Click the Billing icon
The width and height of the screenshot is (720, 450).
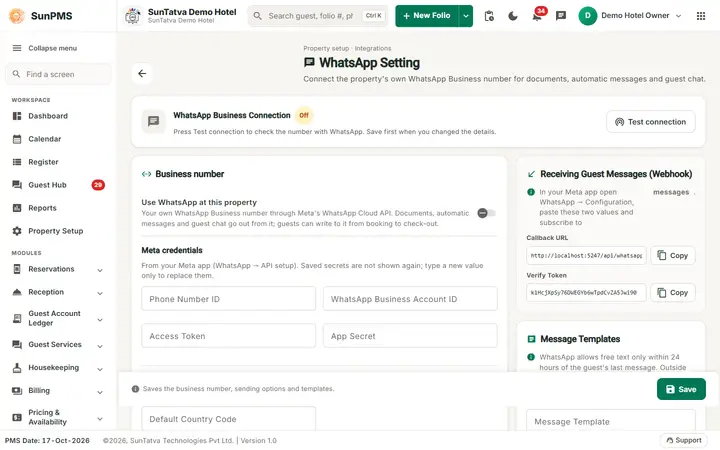[17, 390]
